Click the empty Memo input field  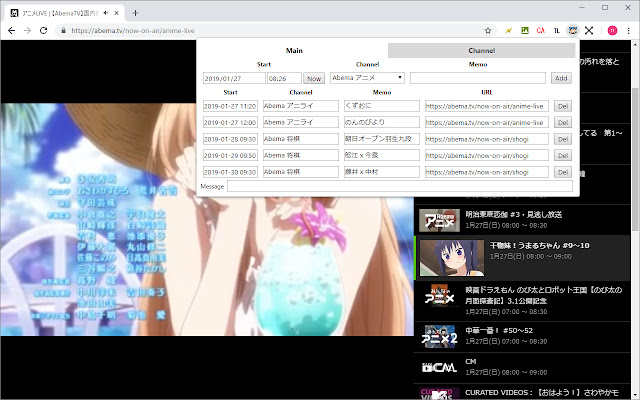point(478,78)
